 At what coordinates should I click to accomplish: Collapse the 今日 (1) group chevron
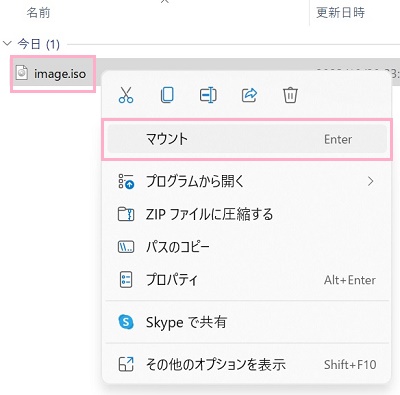click(7, 44)
